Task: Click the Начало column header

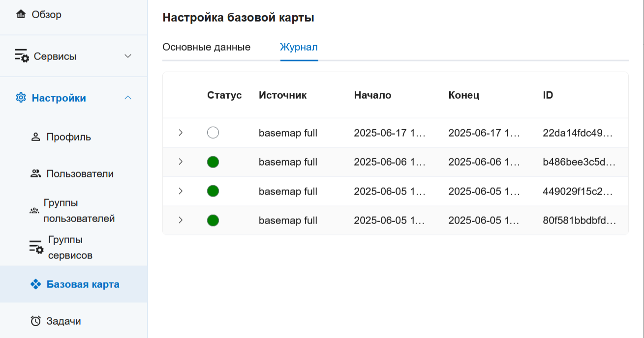Action: pos(373,95)
